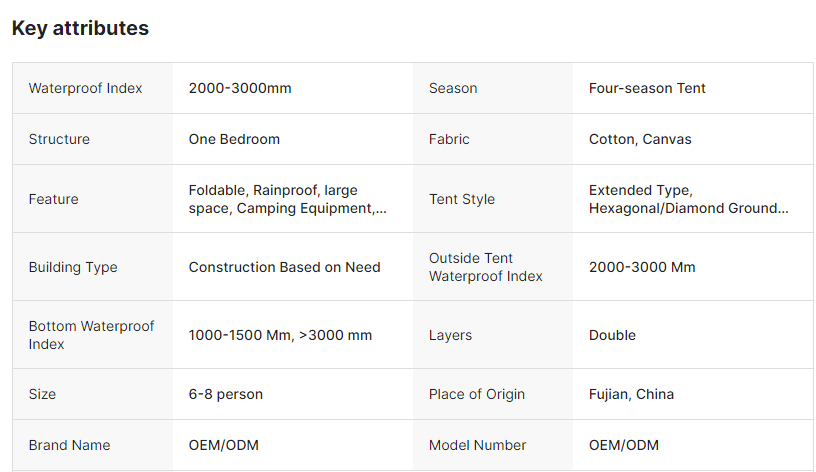
Task: Select the Cotton, Canvas fabric value
Action: pos(640,139)
